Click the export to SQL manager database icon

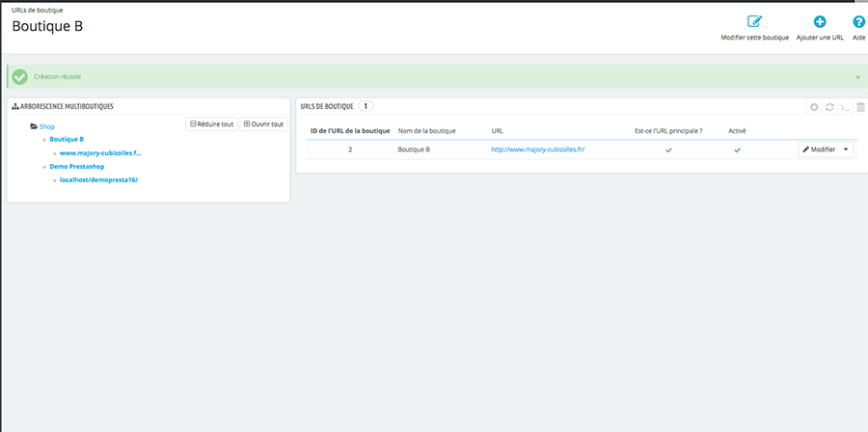(859, 107)
